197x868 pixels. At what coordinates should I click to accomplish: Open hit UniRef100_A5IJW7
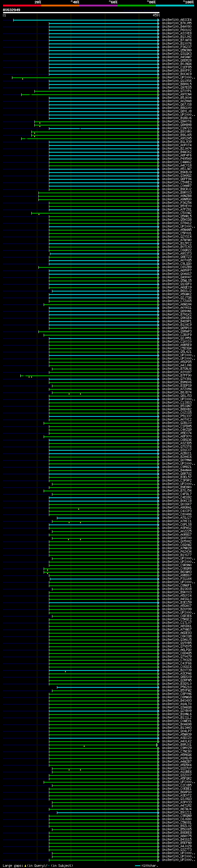[x=177, y=169]
